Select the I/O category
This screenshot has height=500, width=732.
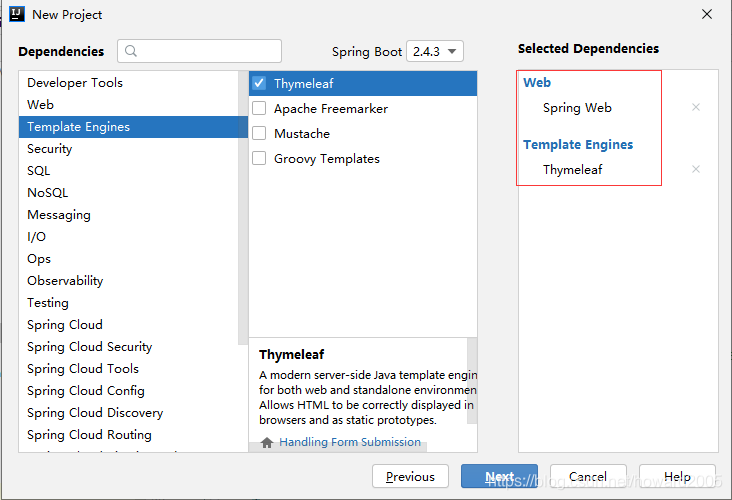coord(128,237)
